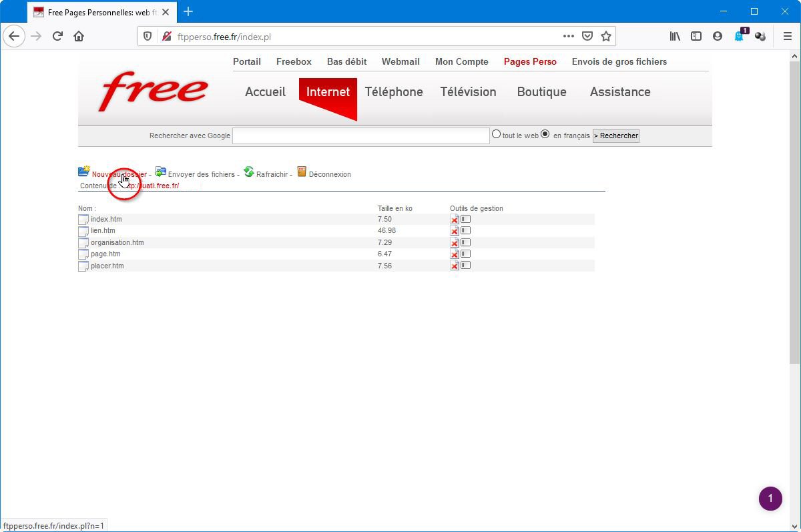Click the file icon beside organisation.htm
The height and width of the screenshot is (532, 801).
83,243
